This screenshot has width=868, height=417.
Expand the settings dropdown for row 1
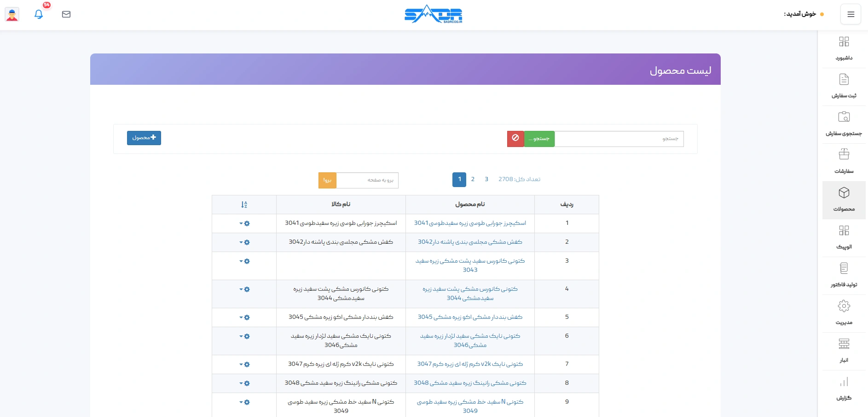244,223
